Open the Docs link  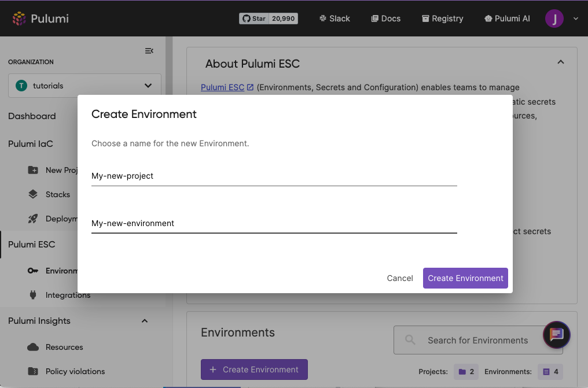pyautogui.click(x=386, y=19)
